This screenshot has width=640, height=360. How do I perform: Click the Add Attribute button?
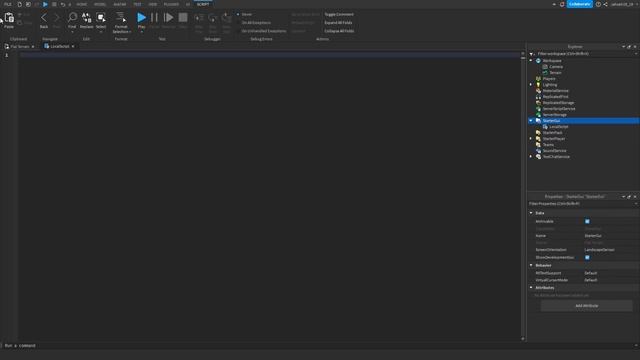tap(587, 306)
